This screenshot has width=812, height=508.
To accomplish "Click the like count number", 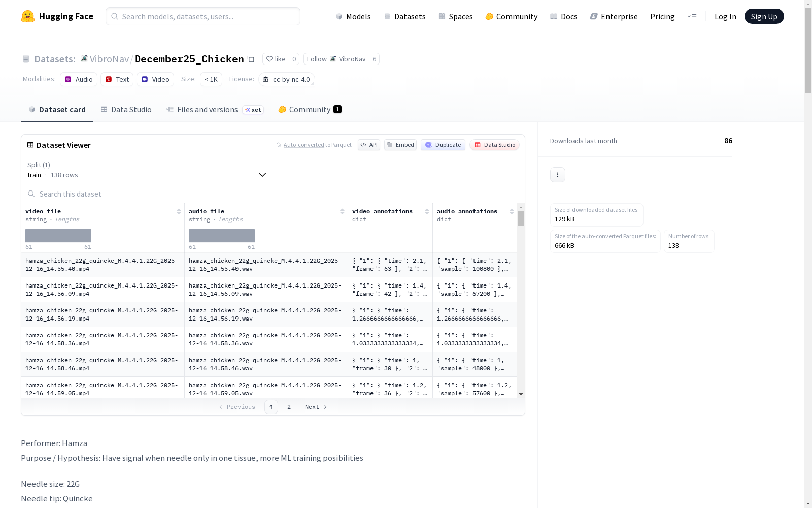I will click(x=294, y=59).
